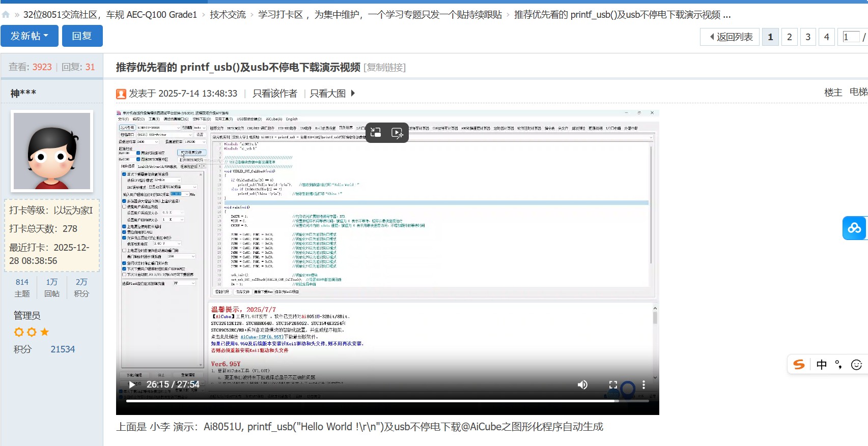Go to page 4 of the thread
This screenshot has height=446, width=868.
[827, 37]
